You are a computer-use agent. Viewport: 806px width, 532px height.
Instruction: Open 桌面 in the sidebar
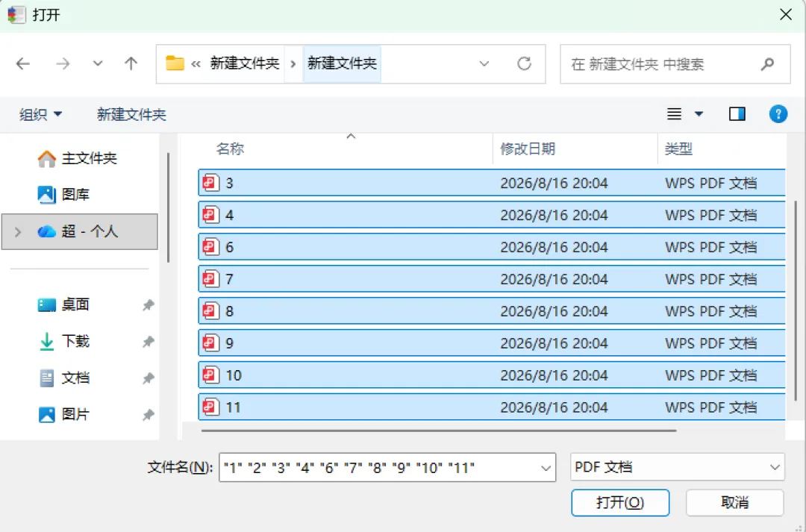click(x=63, y=305)
